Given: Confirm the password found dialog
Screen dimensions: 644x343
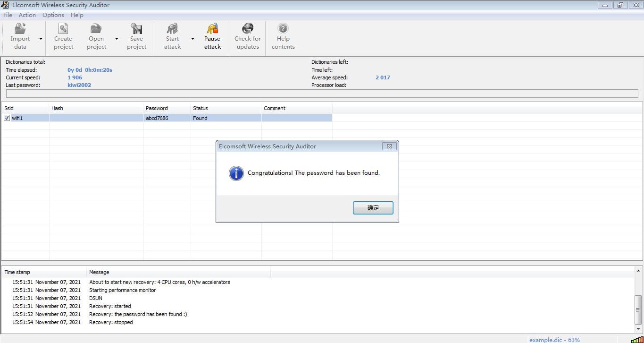Looking at the screenshot, I should pyautogui.click(x=373, y=208).
